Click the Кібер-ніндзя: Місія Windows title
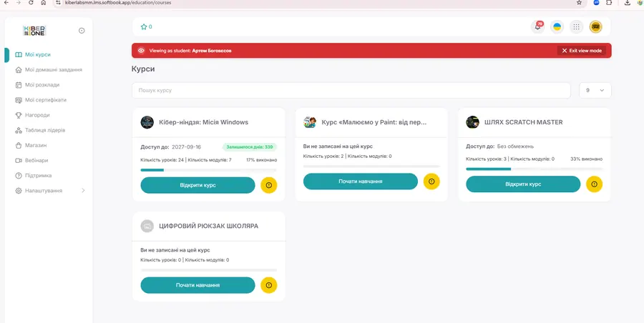Screen dimensions: 644x323 [x=203, y=122]
